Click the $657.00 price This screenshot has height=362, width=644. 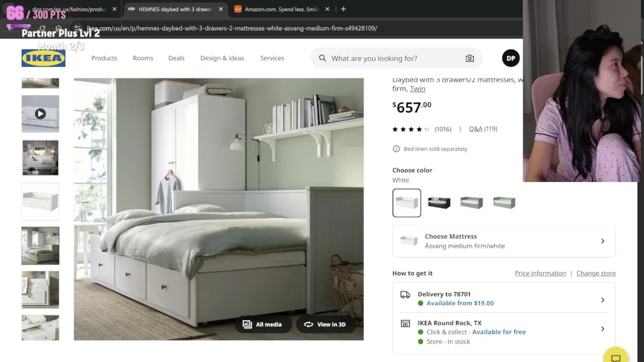point(412,107)
